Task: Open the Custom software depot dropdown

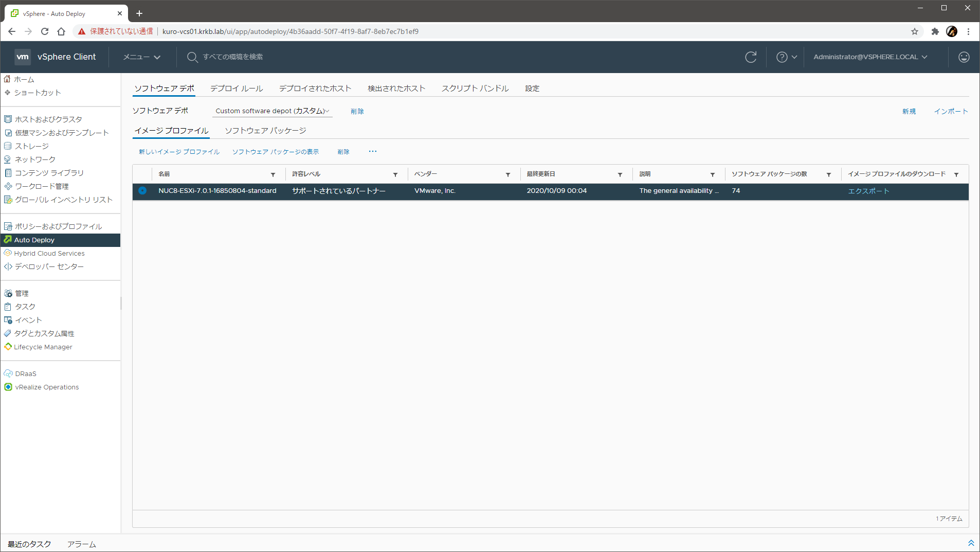Action: tap(272, 111)
